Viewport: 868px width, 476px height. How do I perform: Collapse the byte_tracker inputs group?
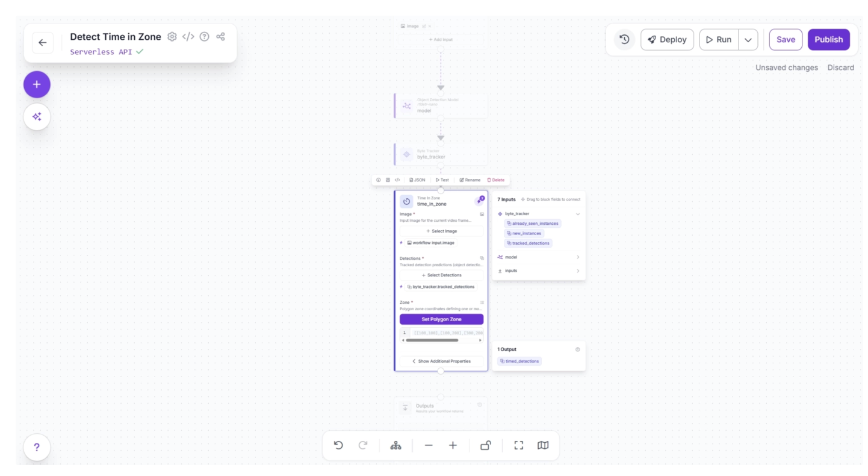click(x=578, y=214)
